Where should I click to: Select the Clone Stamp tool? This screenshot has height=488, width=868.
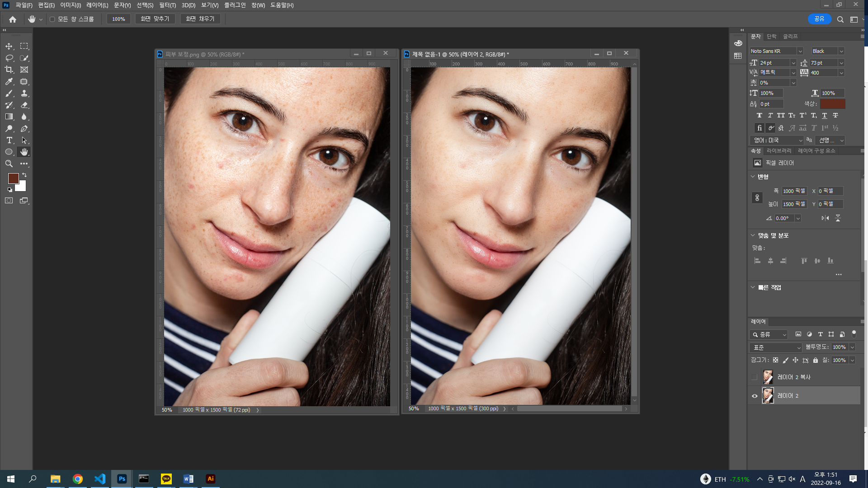pyautogui.click(x=24, y=93)
